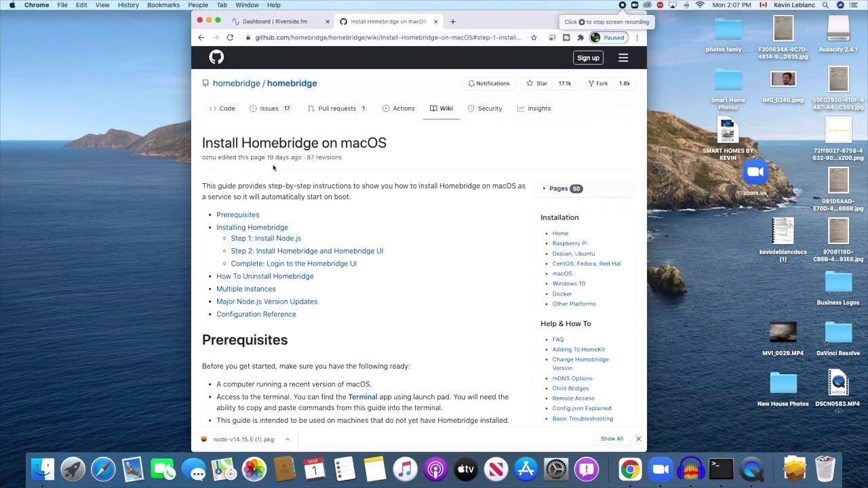868x488 pixels.
Task: Open Music app from the dock
Action: (x=405, y=469)
